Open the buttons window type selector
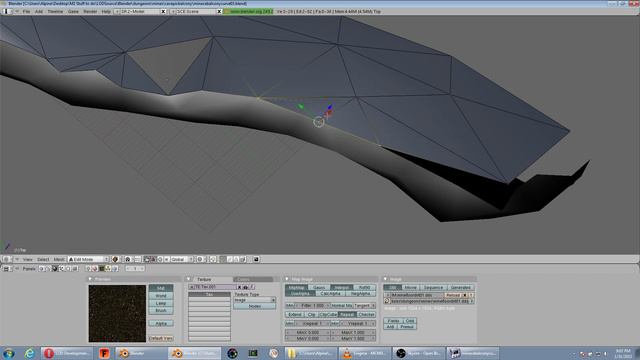The width and height of the screenshot is (640, 360). [x=7, y=269]
